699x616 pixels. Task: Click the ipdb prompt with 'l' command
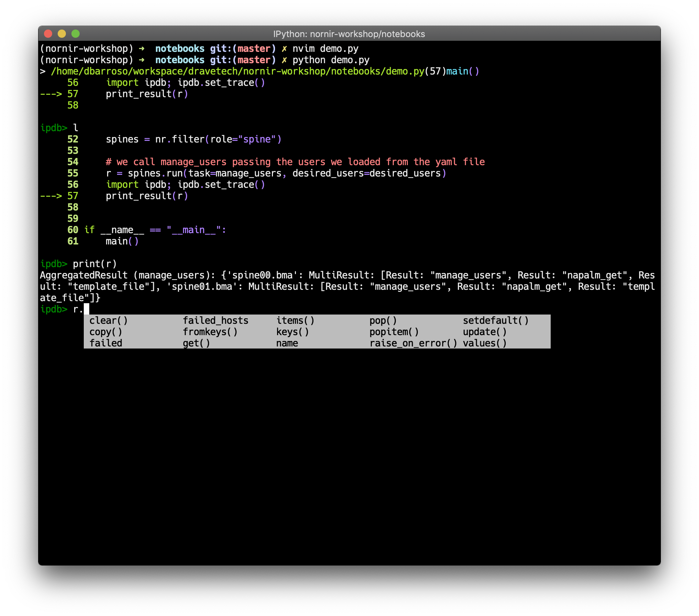click(59, 128)
